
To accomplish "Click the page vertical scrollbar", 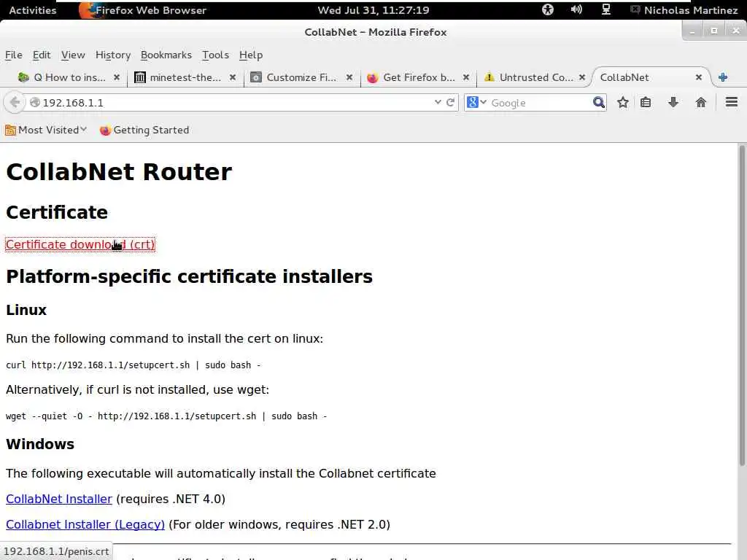I will click(742, 305).
